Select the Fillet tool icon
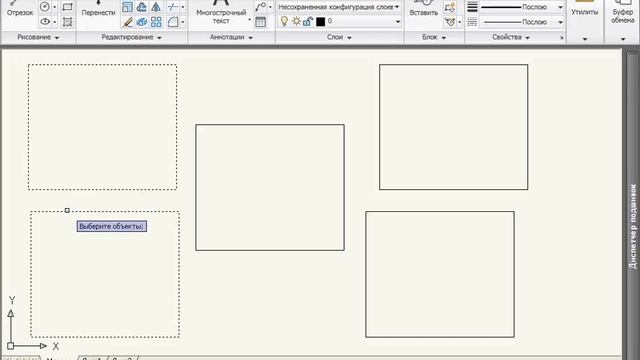 173,22
